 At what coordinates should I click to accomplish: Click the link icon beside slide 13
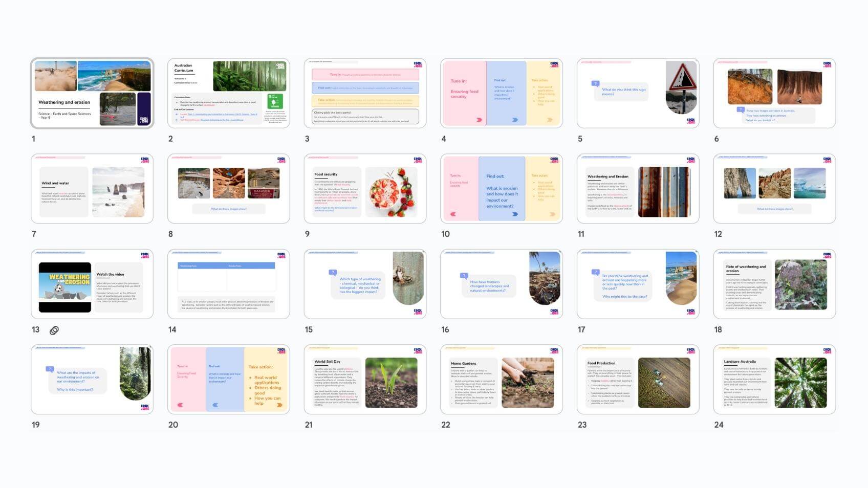pos(54,330)
